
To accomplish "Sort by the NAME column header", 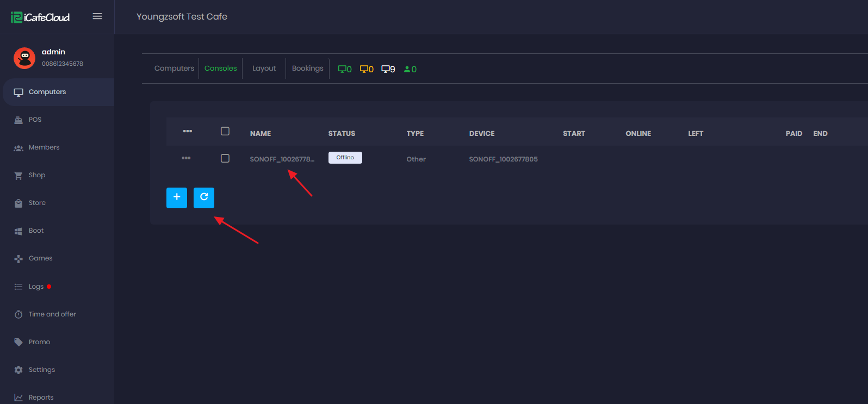I will tap(261, 134).
